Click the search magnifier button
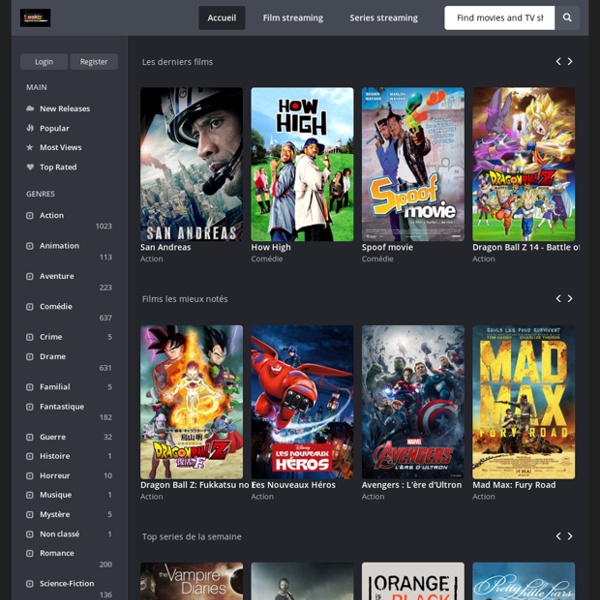The height and width of the screenshot is (600, 600). pos(567,18)
